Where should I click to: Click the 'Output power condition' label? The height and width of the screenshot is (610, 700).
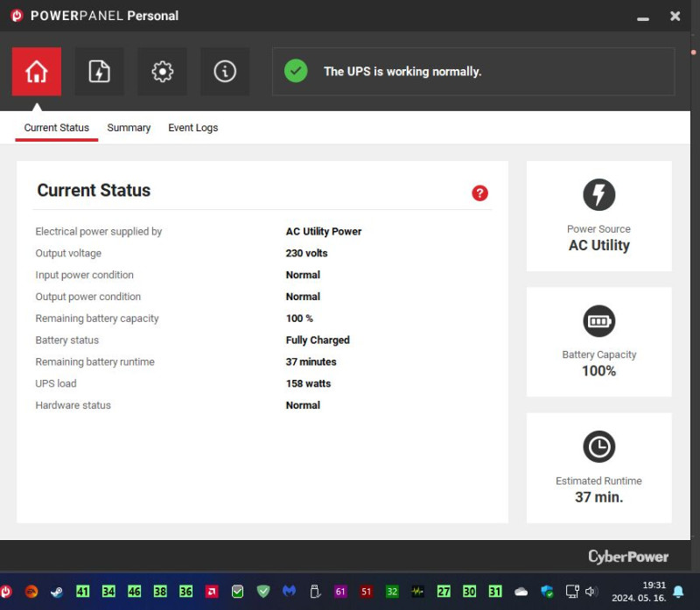(x=88, y=297)
